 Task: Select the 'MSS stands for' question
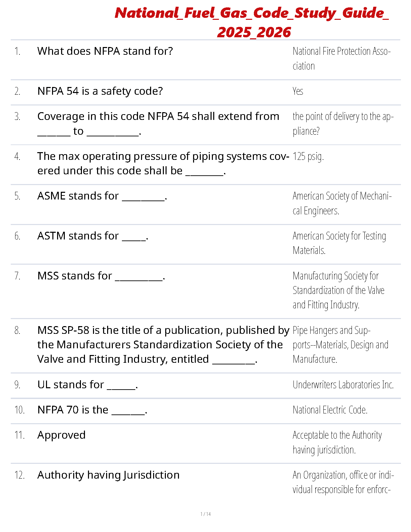(101, 276)
